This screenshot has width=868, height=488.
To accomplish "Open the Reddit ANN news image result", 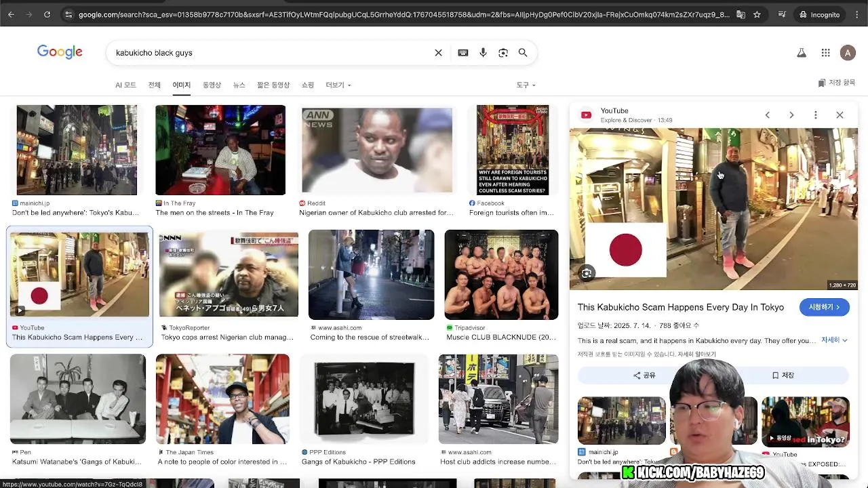I will tap(376, 150).
